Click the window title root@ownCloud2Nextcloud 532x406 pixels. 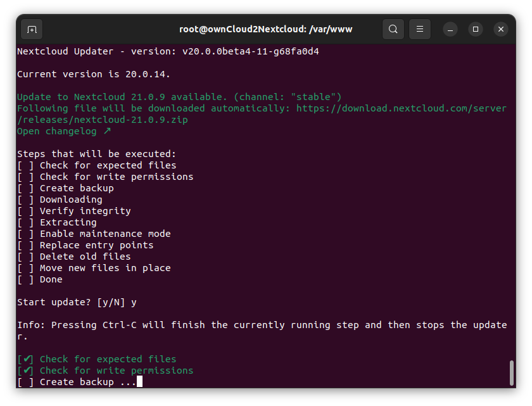click(265, 30)
